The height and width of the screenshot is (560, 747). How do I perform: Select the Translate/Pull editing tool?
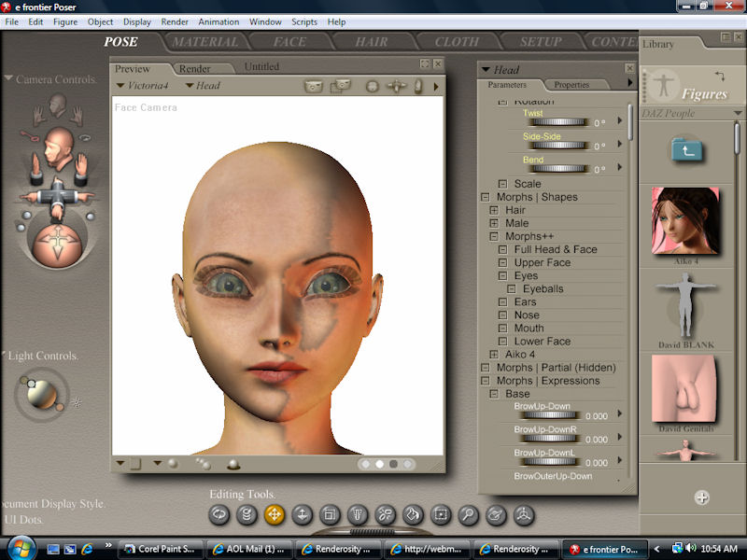coord(275,513)
